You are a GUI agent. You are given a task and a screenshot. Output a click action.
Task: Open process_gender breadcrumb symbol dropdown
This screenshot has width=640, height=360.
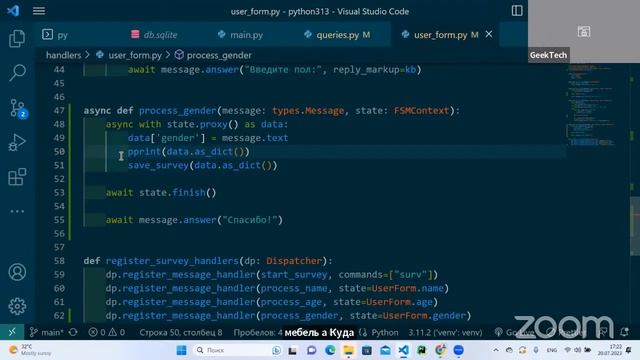[213, 55]
